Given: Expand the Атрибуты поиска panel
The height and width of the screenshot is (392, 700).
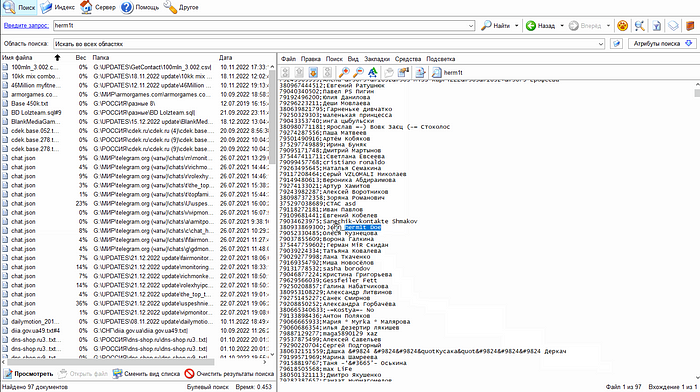Looking at the screenshot, I should pos(662,44).
